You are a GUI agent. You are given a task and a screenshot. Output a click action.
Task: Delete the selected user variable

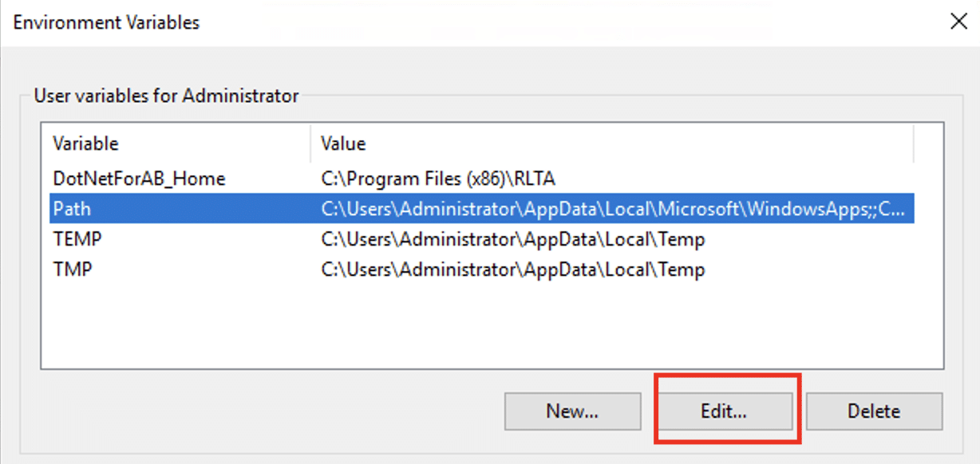874,411
